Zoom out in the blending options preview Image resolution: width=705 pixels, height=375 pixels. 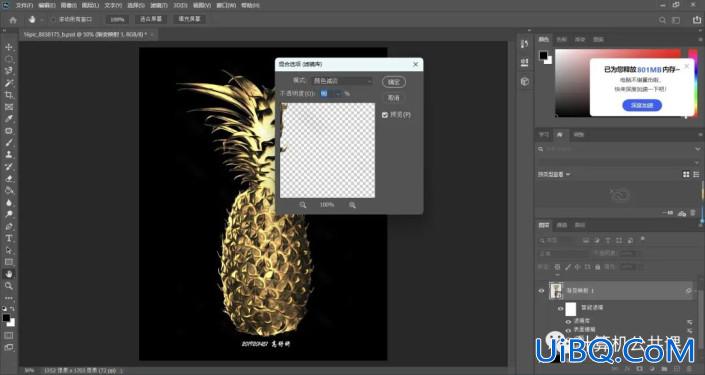(303, 205)
